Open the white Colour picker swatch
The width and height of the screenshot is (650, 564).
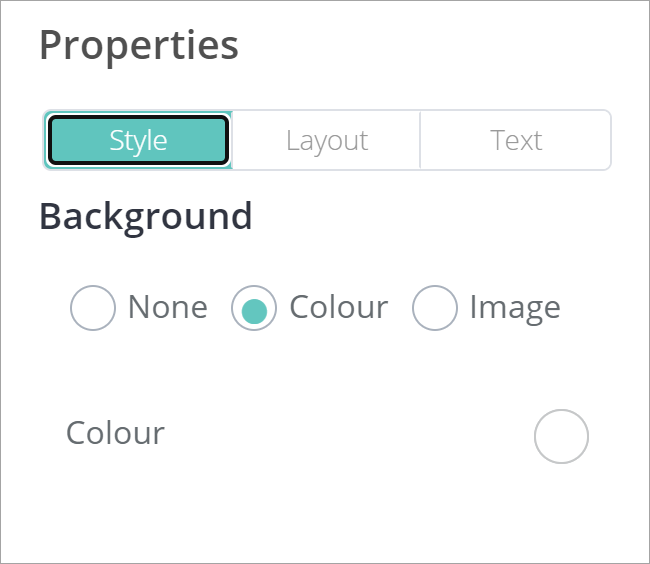point(561,436)
